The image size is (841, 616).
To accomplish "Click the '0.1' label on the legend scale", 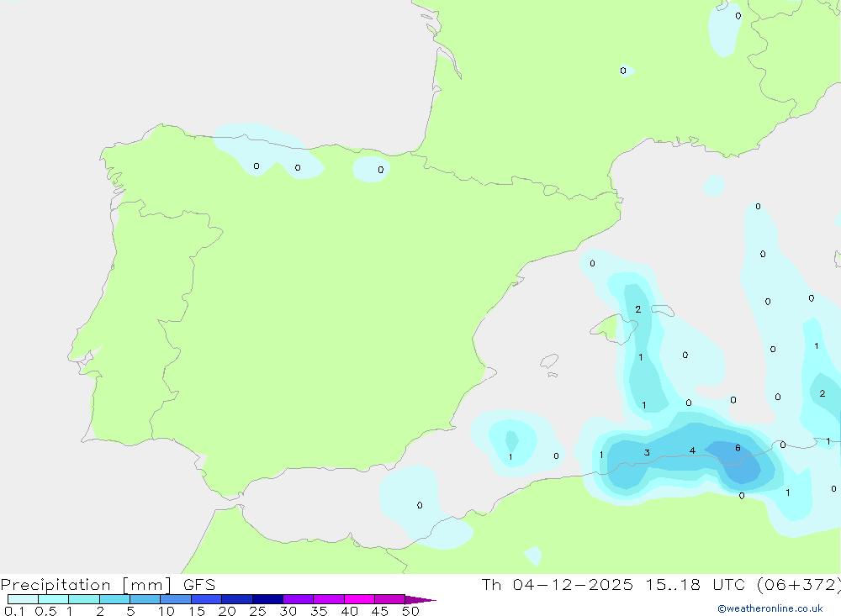I will [14, 611].
